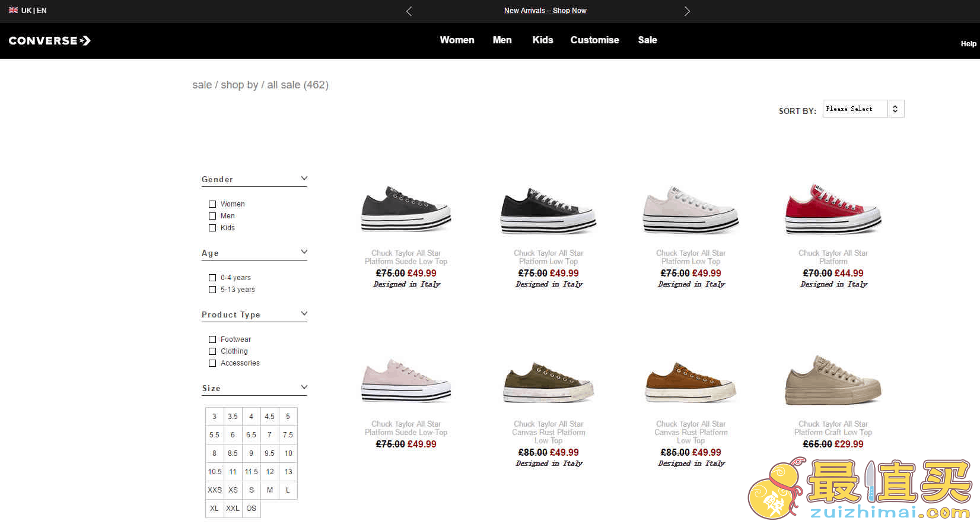
Task: Open the dark grey platform suede shoe image
Action: pyautogui.click(x=406, y=209)
